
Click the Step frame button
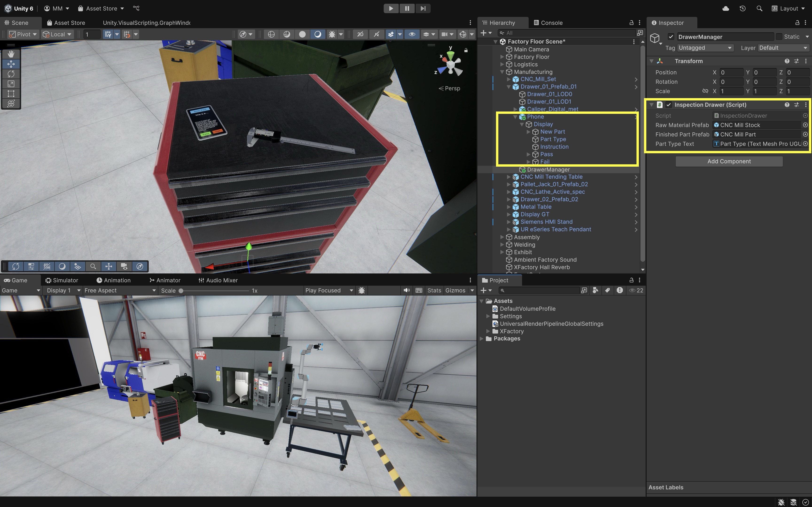pos(423,8)
